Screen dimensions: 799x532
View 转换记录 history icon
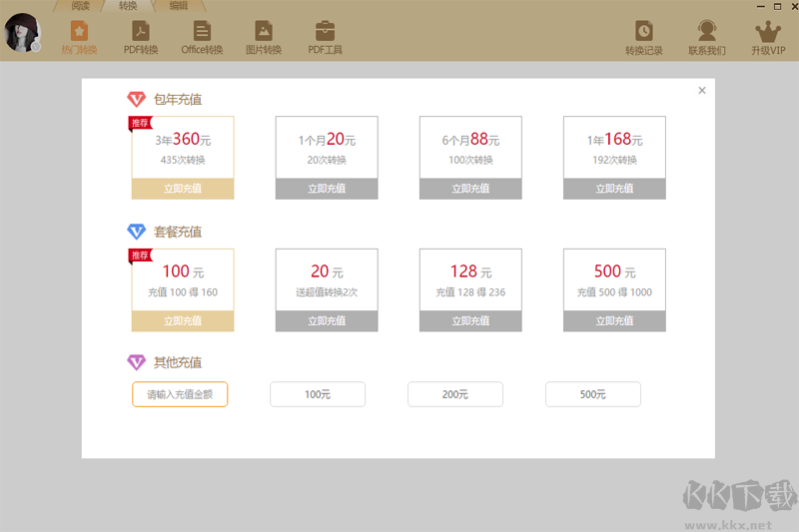click(x=644, y=31)
